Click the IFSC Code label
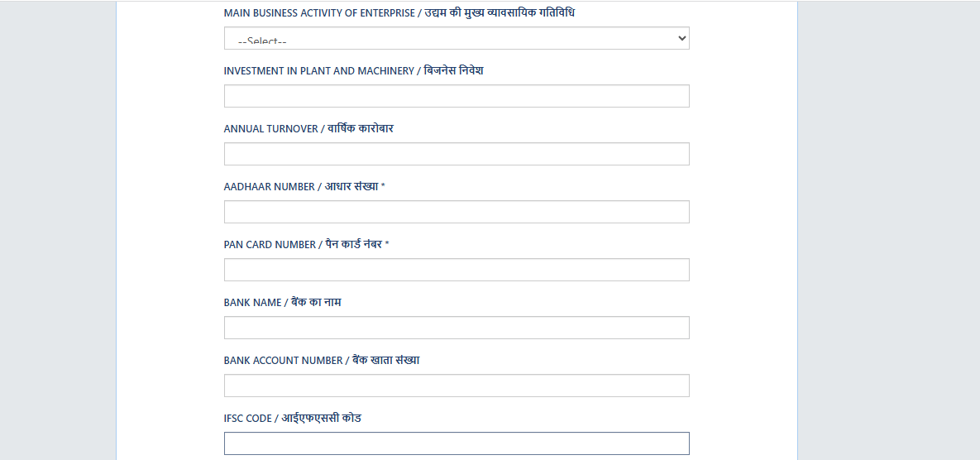This screenshot has height=460, width=980. point(292,419)
